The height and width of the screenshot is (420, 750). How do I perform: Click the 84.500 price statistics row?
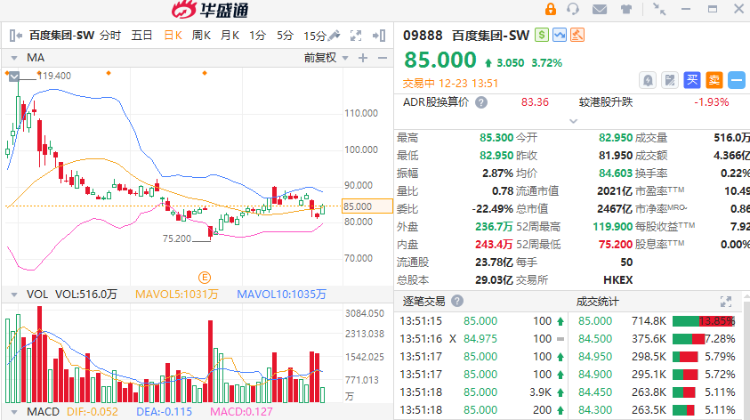click(657, 339)
